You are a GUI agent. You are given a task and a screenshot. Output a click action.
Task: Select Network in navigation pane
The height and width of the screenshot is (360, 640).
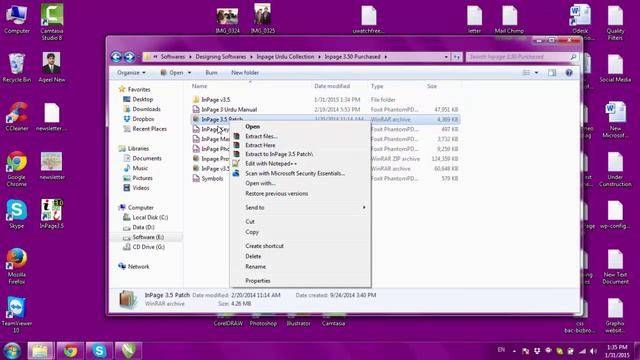(134, 267)
